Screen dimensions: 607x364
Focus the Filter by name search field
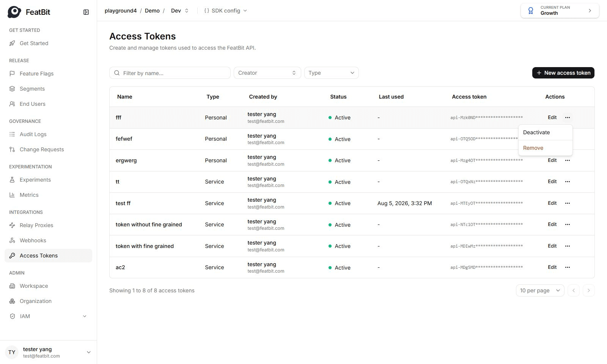coord(170,73)
